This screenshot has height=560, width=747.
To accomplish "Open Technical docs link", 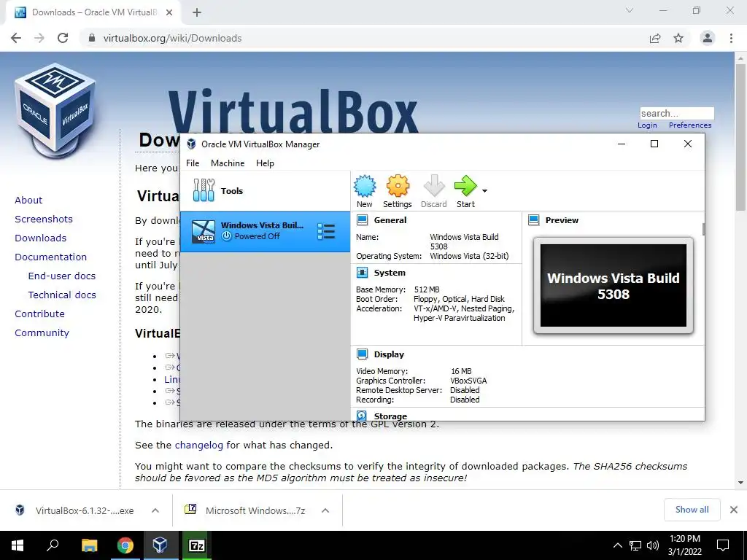I will coord(62,295).
